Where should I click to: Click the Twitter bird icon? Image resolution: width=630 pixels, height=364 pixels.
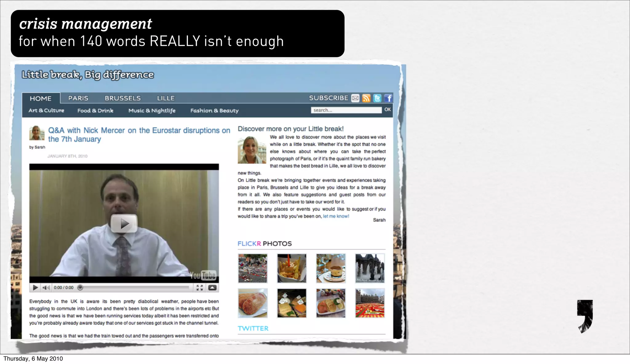pos(377,98)
